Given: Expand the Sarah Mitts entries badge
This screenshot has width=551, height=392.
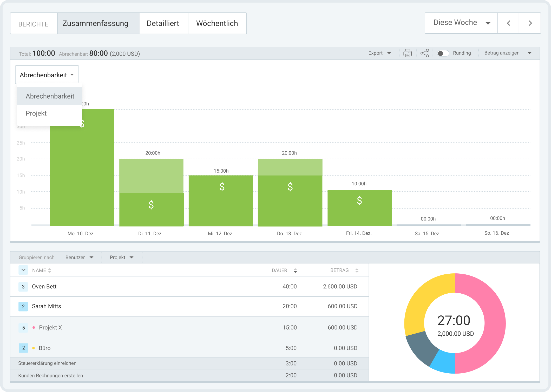Looking at the screenshot, I should pos(23,306).
